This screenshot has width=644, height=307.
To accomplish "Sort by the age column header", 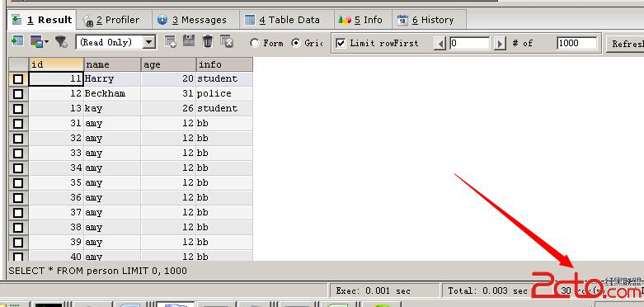I will [168, 64].
